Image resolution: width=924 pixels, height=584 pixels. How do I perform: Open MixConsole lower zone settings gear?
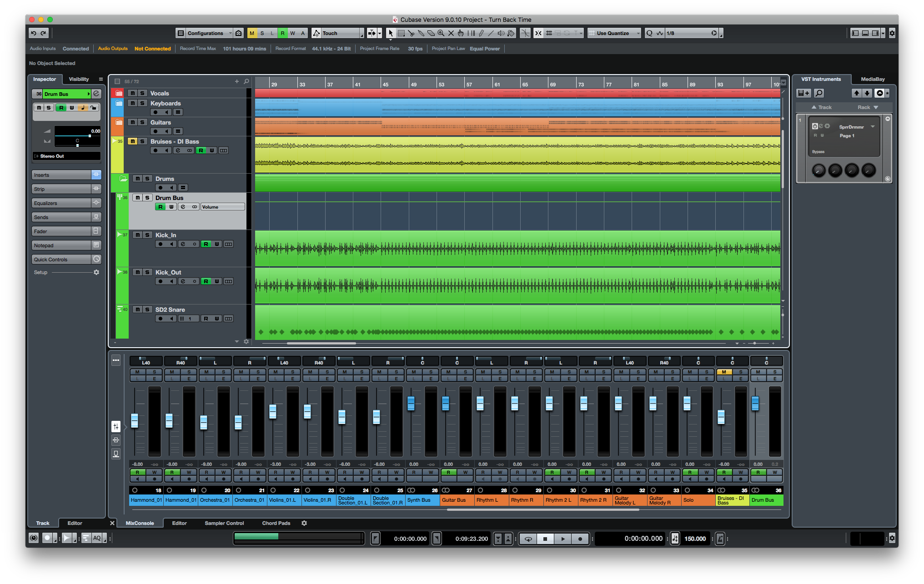coord(304,523)
